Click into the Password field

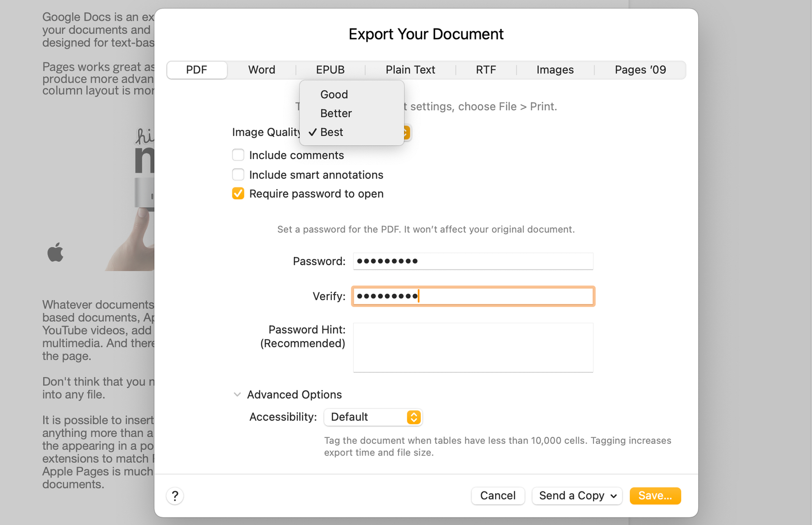pyautogui.click(x=473, y=261)
